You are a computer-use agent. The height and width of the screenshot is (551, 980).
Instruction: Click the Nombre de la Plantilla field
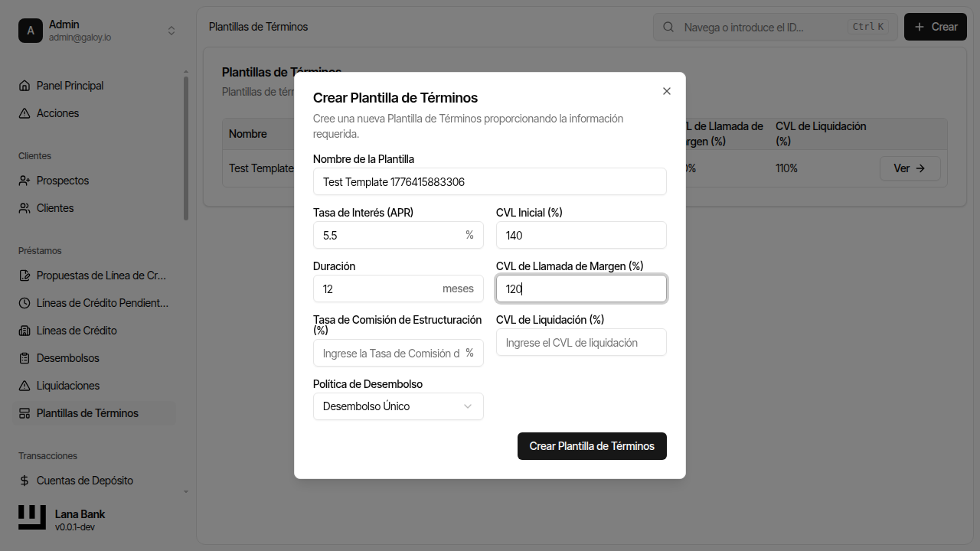[x=489, y=182]
